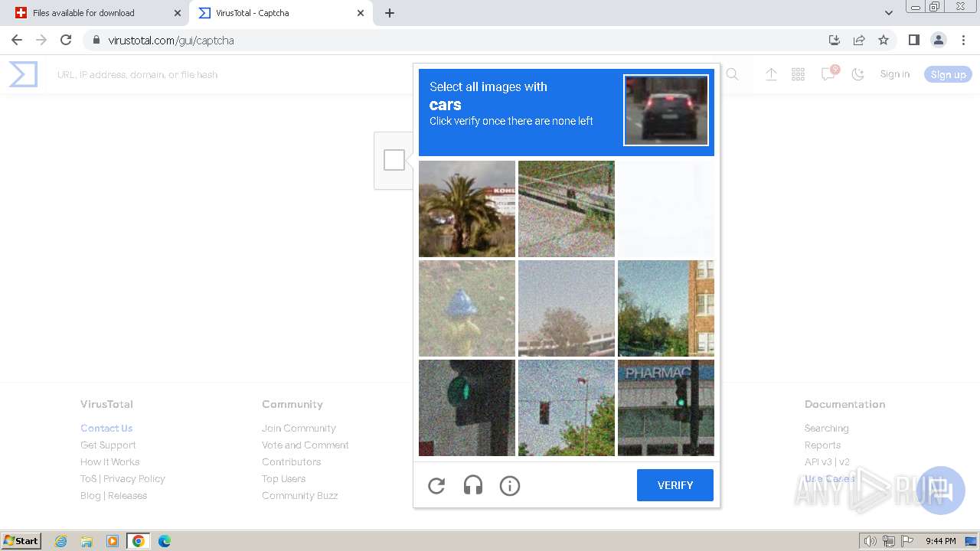Screen dimensions: 980x551
Task: Click the taskbar clock 9:44 PM
Action: point(940,541)
